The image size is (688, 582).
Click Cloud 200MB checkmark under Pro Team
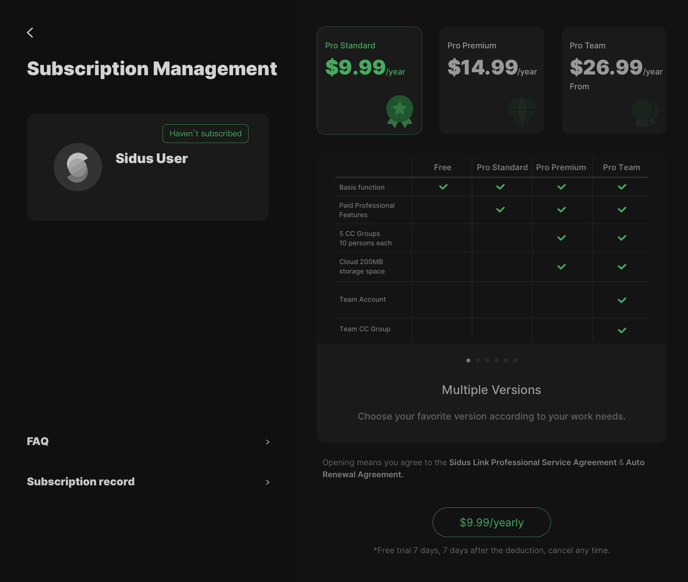click(x=622, y=266)
